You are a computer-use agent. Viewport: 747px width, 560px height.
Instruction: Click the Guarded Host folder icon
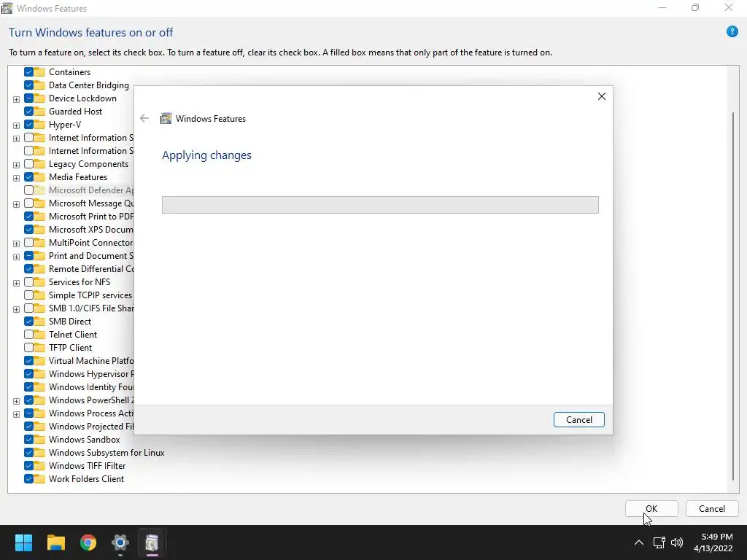click(39, 112)
